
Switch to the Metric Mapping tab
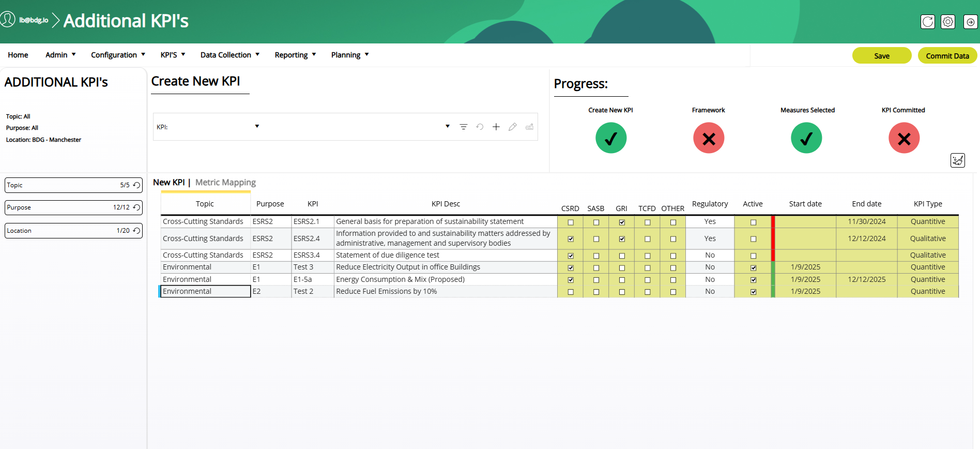[225, 183]
